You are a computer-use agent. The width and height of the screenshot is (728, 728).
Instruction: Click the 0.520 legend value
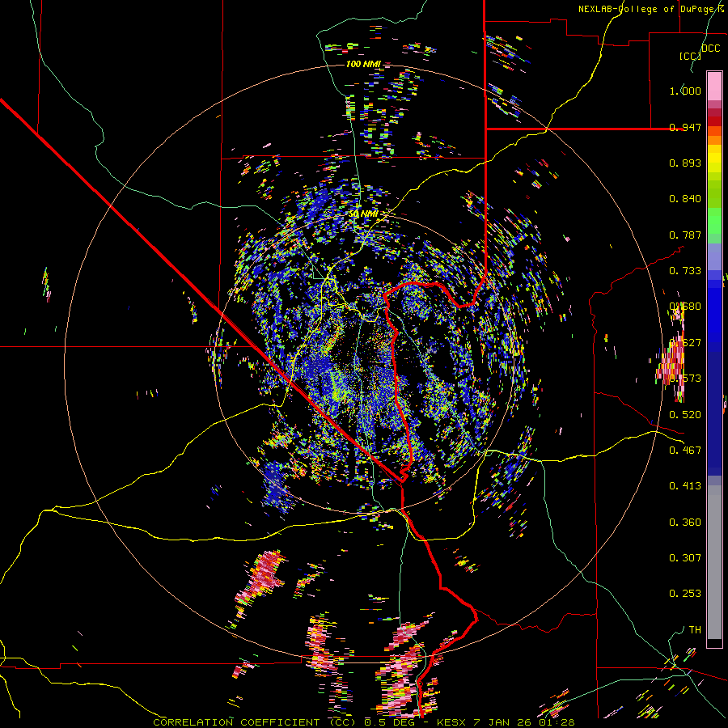click(x=685, y=414)
